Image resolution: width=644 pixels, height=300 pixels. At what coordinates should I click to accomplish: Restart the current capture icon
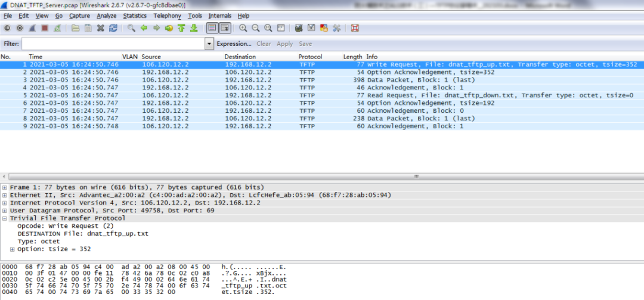pos(57,28)
